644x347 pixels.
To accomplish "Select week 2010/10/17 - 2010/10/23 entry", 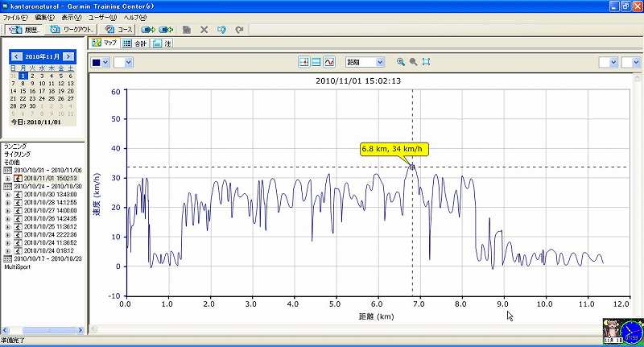I will click(x=47, y=259).
